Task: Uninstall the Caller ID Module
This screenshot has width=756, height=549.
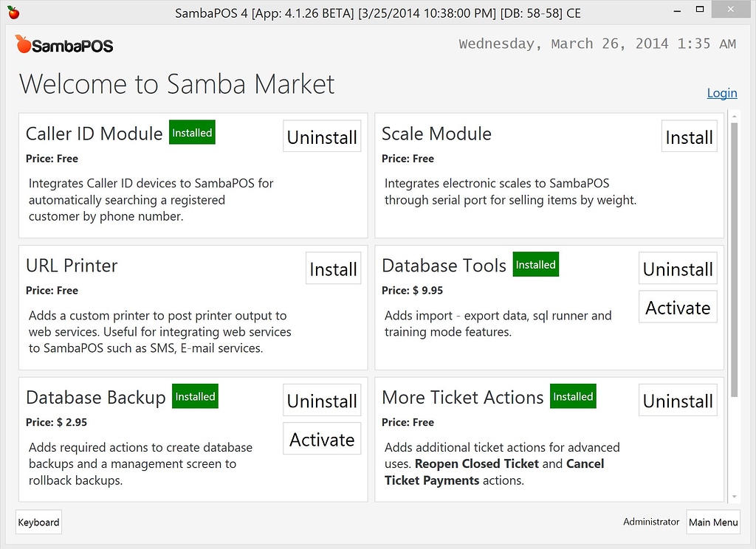Action: click(321, 136)
